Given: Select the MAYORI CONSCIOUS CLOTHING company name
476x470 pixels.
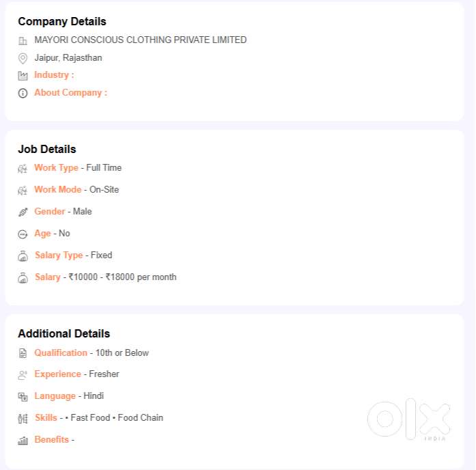Looking at the screenshot, I should click(141, 40).
